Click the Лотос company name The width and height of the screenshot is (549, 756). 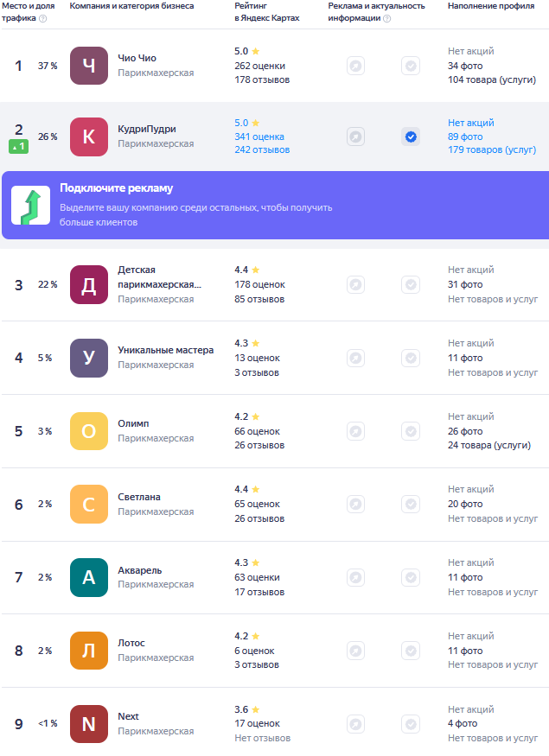click(x=131, y=643)
